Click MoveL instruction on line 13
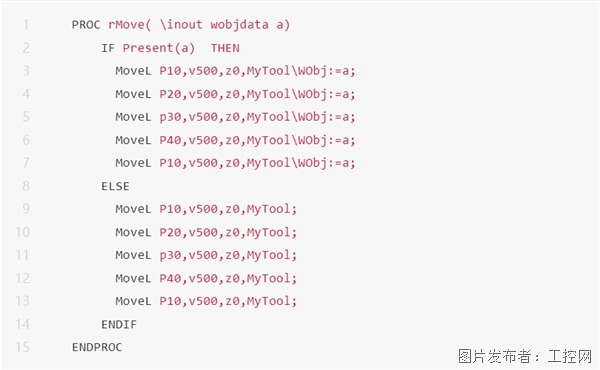Screen dimensions: 600x370 point(133,302)
